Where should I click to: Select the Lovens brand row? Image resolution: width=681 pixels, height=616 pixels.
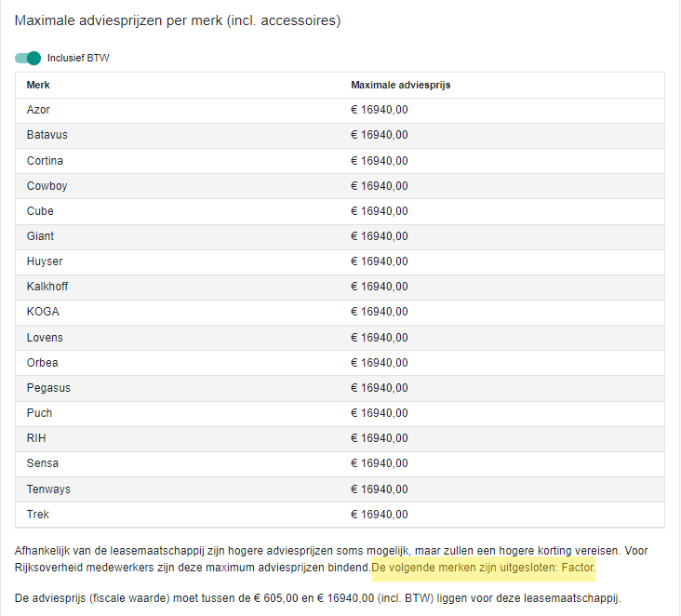pos(340,338)
